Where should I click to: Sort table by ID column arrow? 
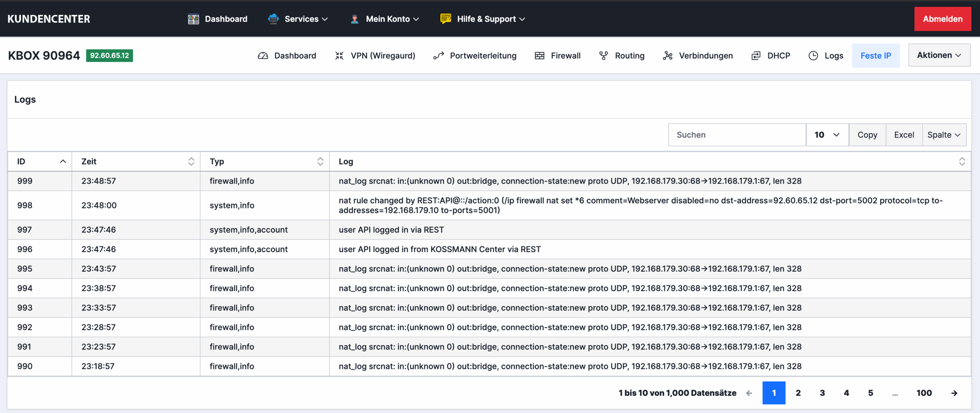click(x=63, y=161)
